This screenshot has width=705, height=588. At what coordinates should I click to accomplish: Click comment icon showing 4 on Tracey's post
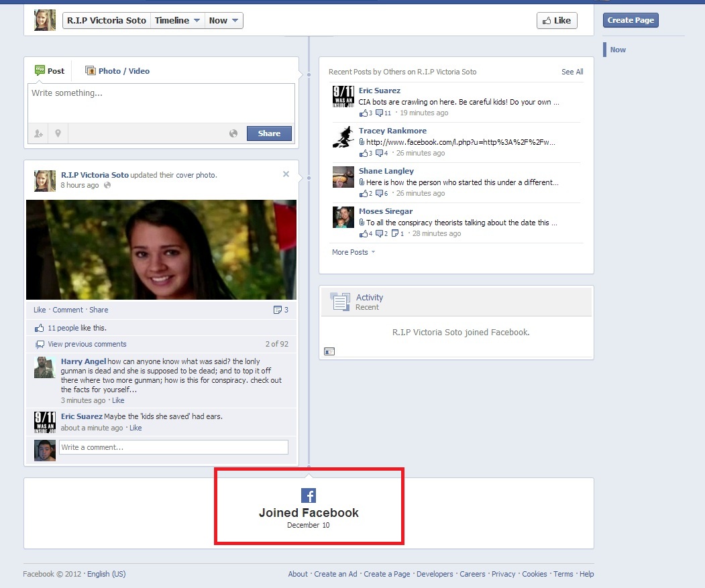380,154
